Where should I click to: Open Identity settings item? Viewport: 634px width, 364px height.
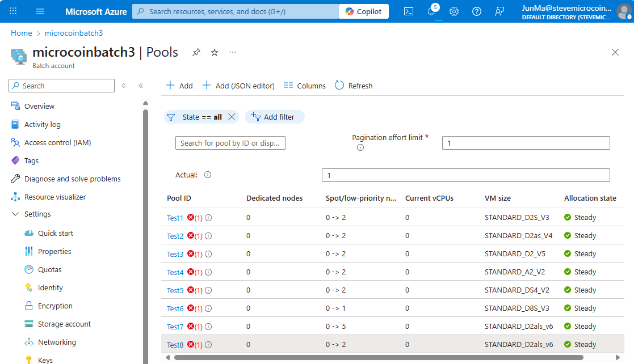point(50,288)
